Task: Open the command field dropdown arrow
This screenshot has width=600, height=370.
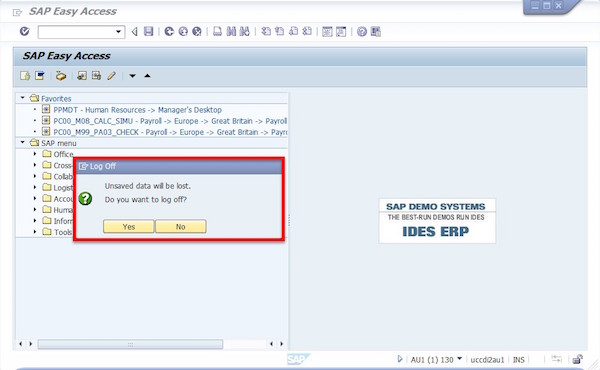Action: (x=119, y=32)
